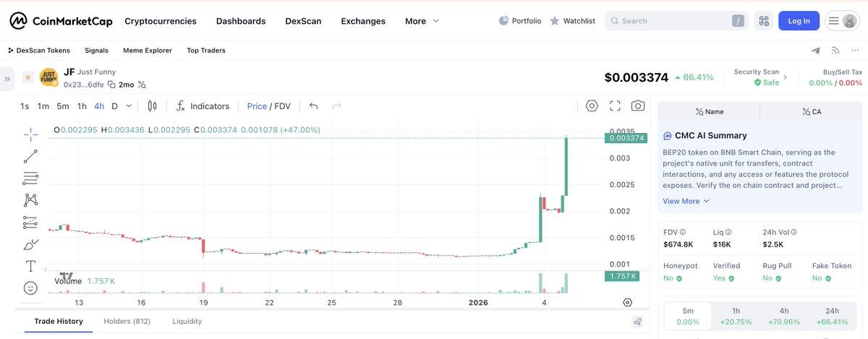Image resolution: width=868 pixels, height=339 pixels.
Task: Focus the Search input field
Action: pyautogui.click(x=676, y=21)
